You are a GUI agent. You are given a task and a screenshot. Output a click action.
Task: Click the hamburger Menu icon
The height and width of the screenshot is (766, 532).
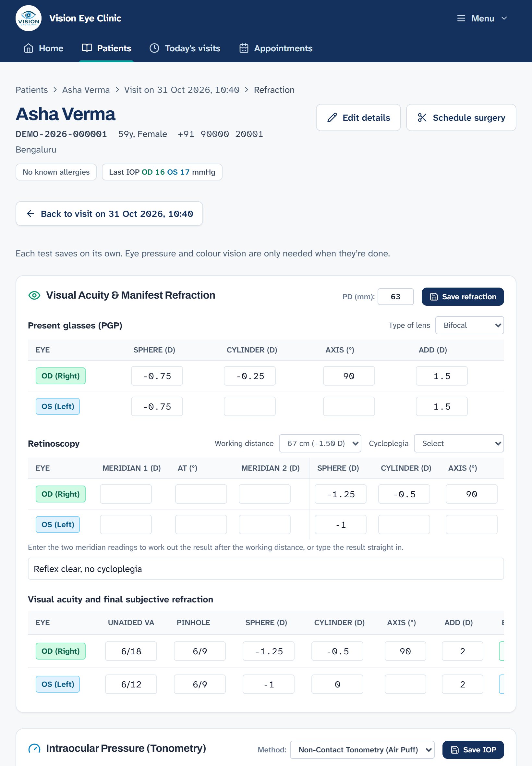(461, 19)
